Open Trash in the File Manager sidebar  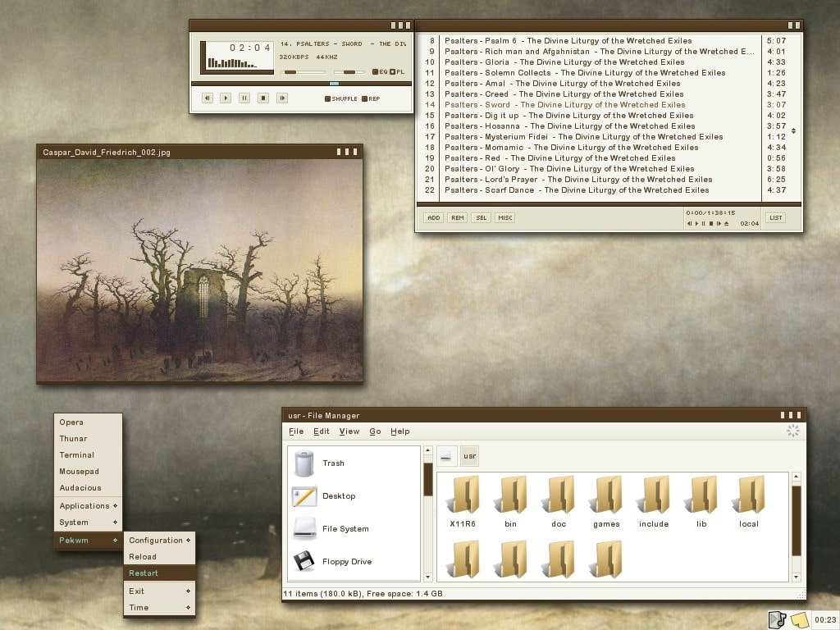(x=354, y=463)
